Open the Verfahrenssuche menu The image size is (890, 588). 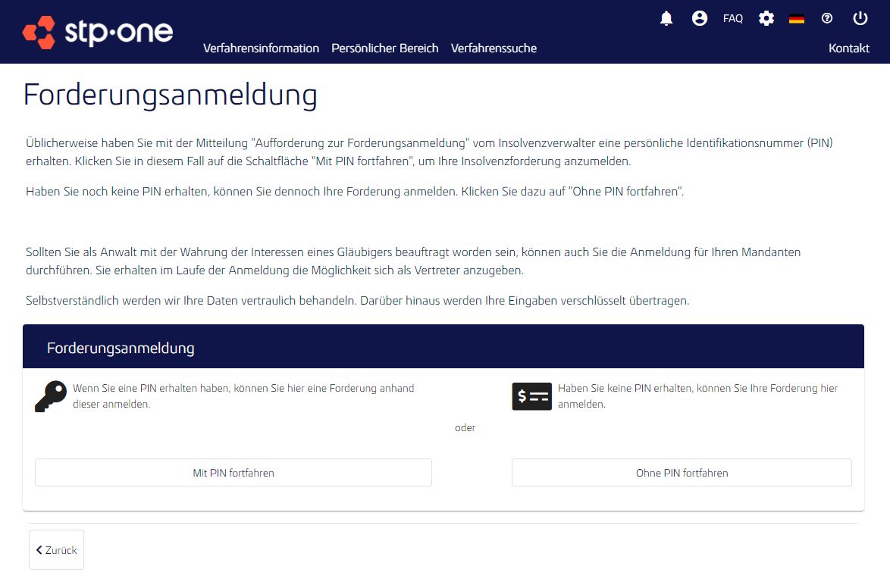tap(494, 48)
